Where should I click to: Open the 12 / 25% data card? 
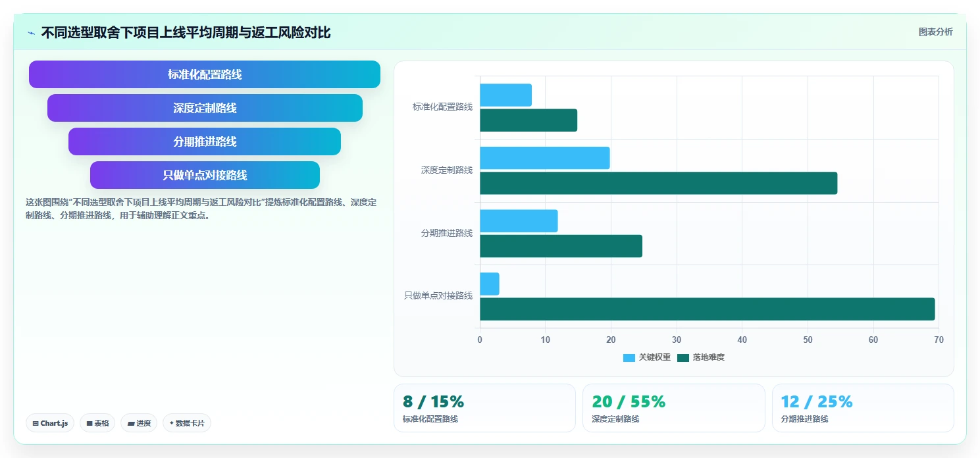863,408
